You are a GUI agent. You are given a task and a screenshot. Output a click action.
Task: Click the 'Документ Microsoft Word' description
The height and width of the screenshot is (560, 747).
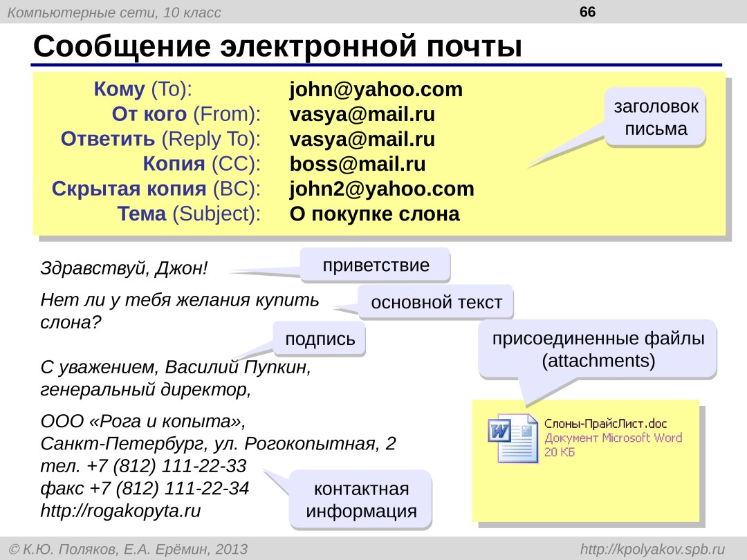tap(613, 438)
